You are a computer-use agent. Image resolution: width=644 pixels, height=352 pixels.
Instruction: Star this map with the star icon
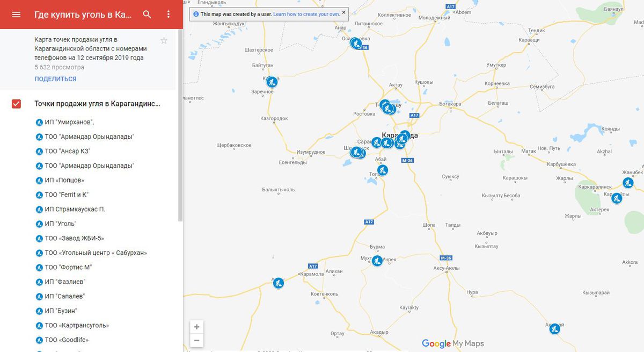pyautogui.click(x=164, y=41)
